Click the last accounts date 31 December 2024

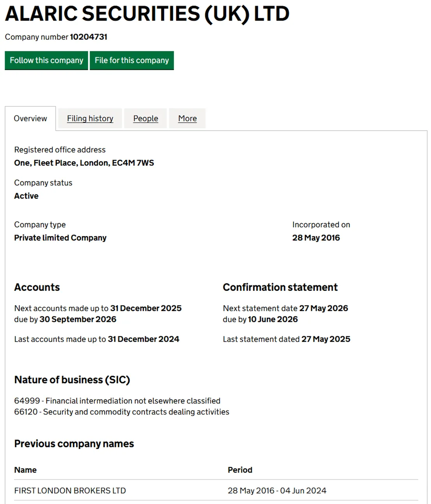[144, 339]
